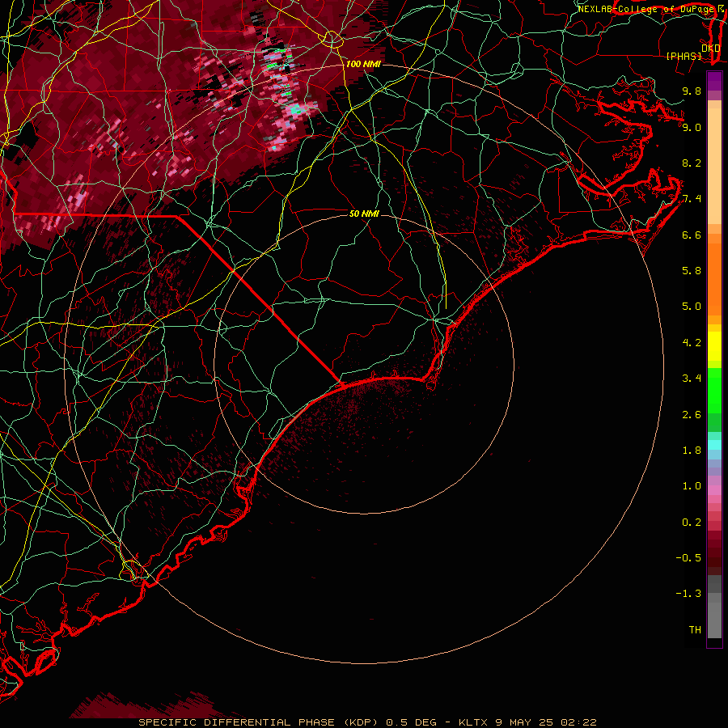Click the 5.0 value on the color scale
The height and width of the screenshot is (728, 728).
click(x=692, y=307)
